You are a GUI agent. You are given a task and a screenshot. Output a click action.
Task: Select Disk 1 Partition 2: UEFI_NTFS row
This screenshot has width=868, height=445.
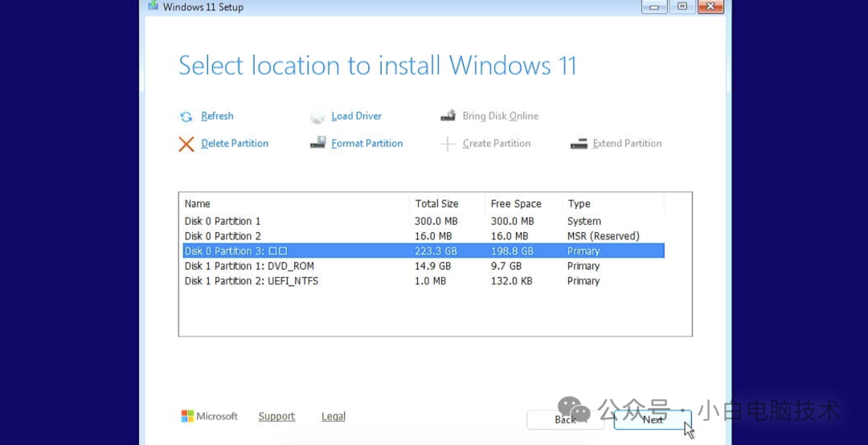pyautogui.click(x=424, y=280)
